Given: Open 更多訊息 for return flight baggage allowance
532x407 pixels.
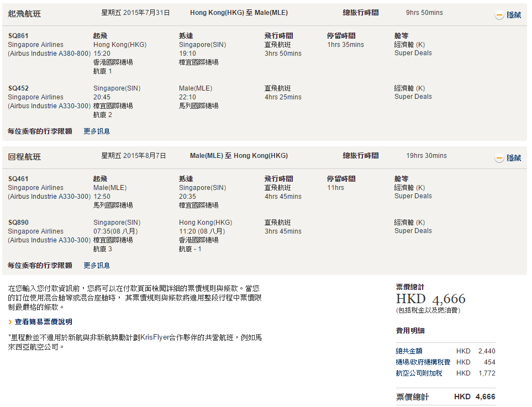Looking at the screenshot, I should [97, 266].
